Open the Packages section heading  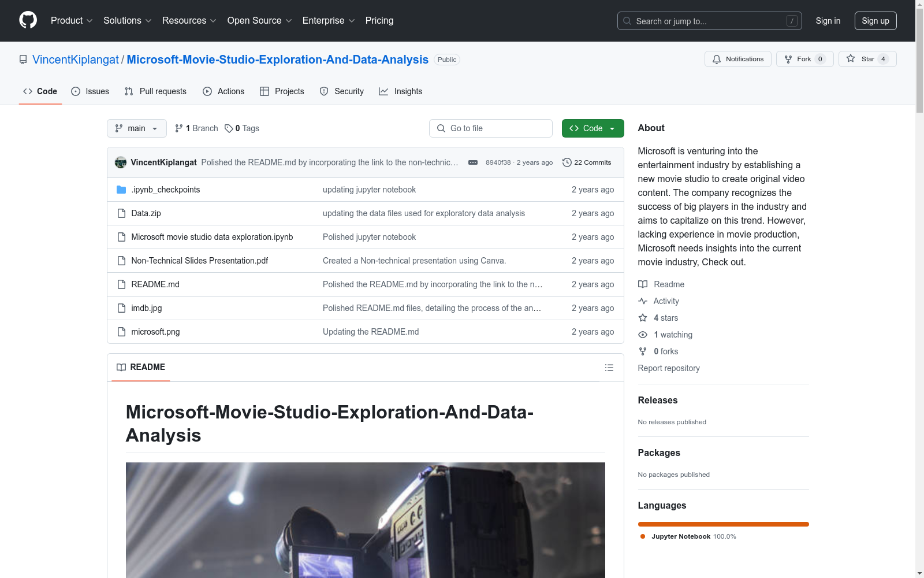click(659, 453)
